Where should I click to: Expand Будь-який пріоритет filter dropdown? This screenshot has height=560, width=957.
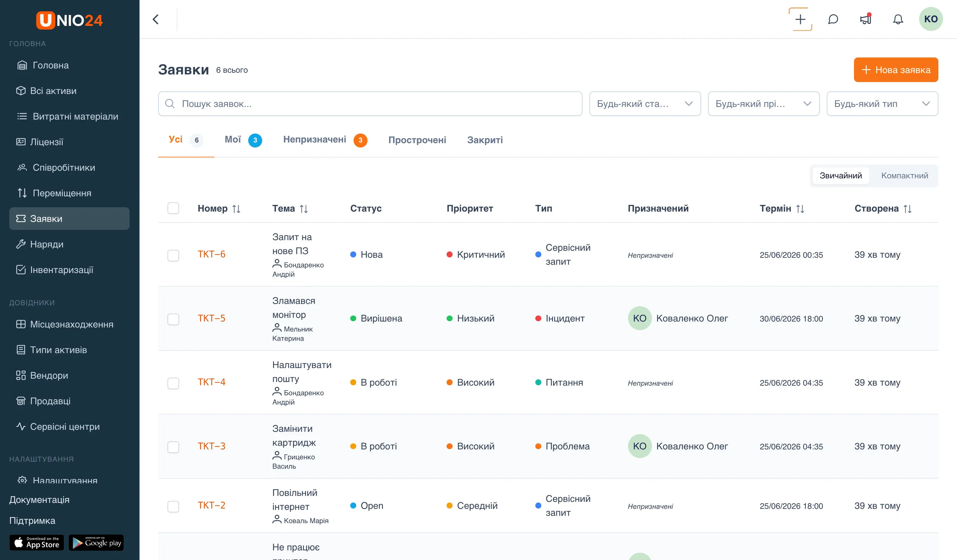763,104
